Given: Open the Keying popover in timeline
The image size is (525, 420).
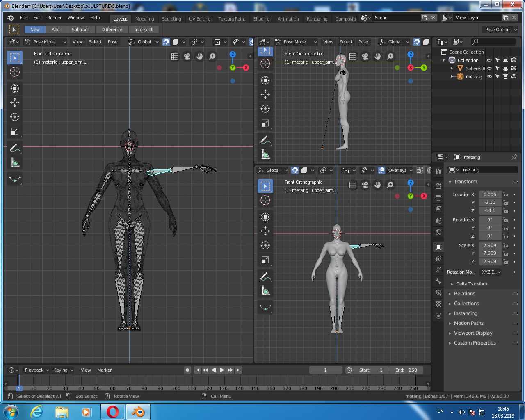Looking at the screenshot, I should (63, 370).
